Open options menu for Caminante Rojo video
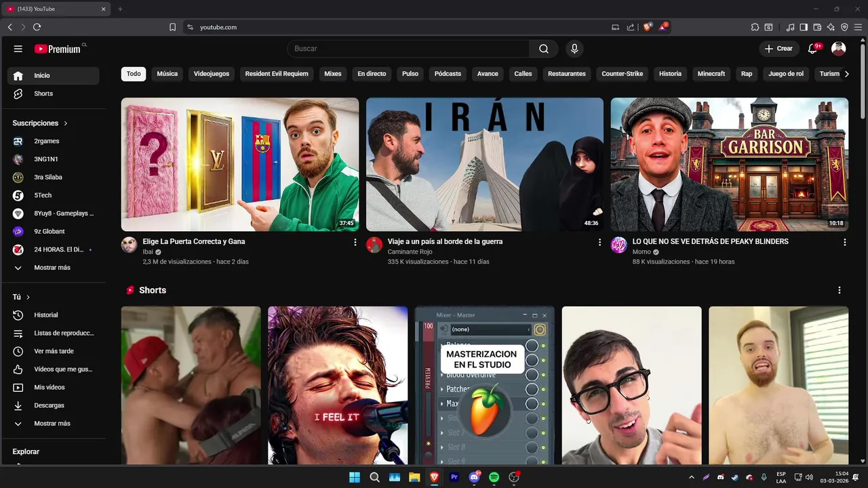Viewport: 868px width, 488px height. (x=599, y=242)
